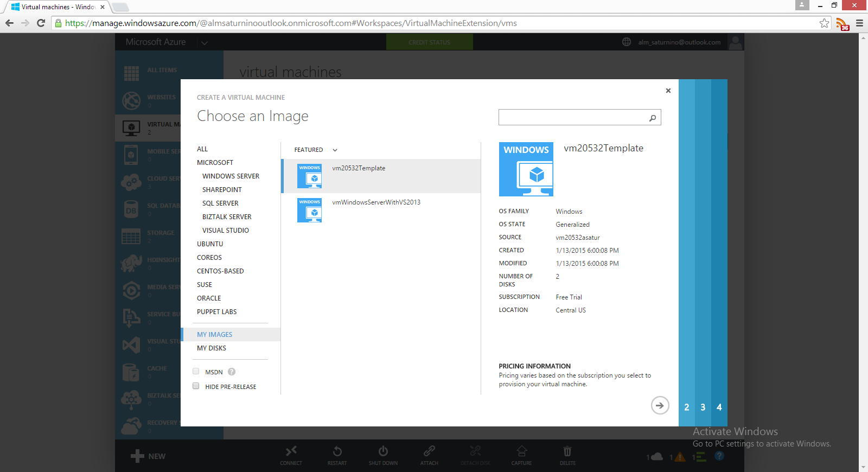This screenshot has width=868, height=472.
Task: Close the Create a Virtual Machine dialog
Action: [668, 91]
